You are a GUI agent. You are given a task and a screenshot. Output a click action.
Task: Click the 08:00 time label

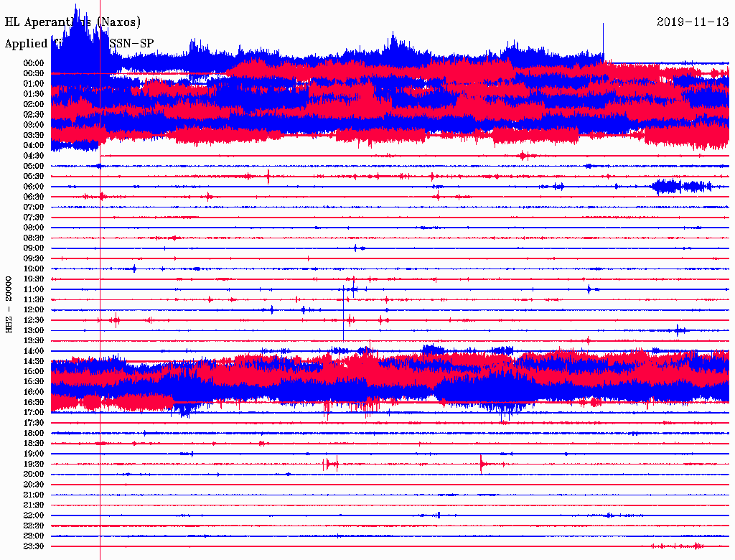click(x=34, y=228)
